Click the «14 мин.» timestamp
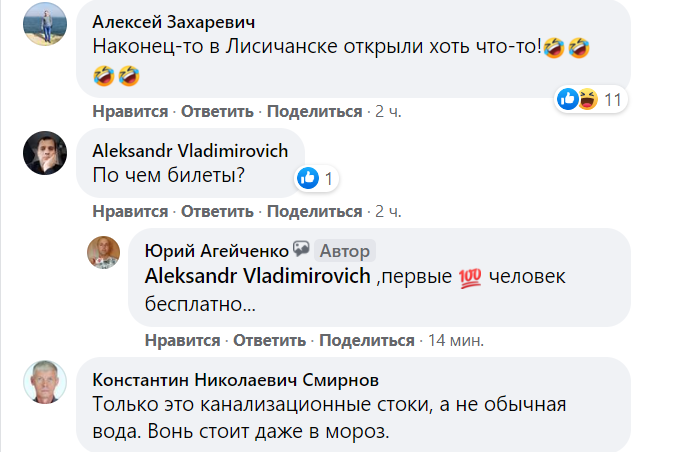This screenshot has height=452, width=682. (455, 340)
